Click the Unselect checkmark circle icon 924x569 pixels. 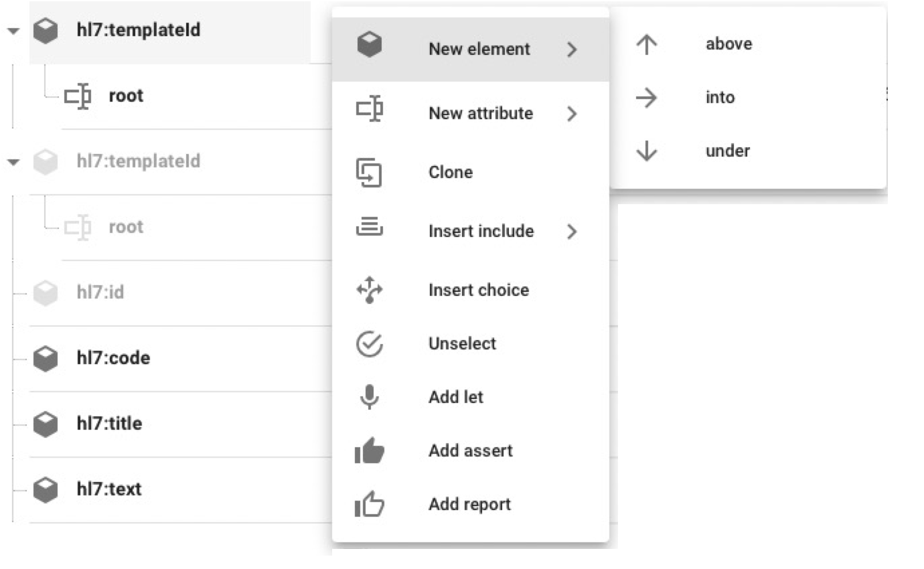point(369,344)
